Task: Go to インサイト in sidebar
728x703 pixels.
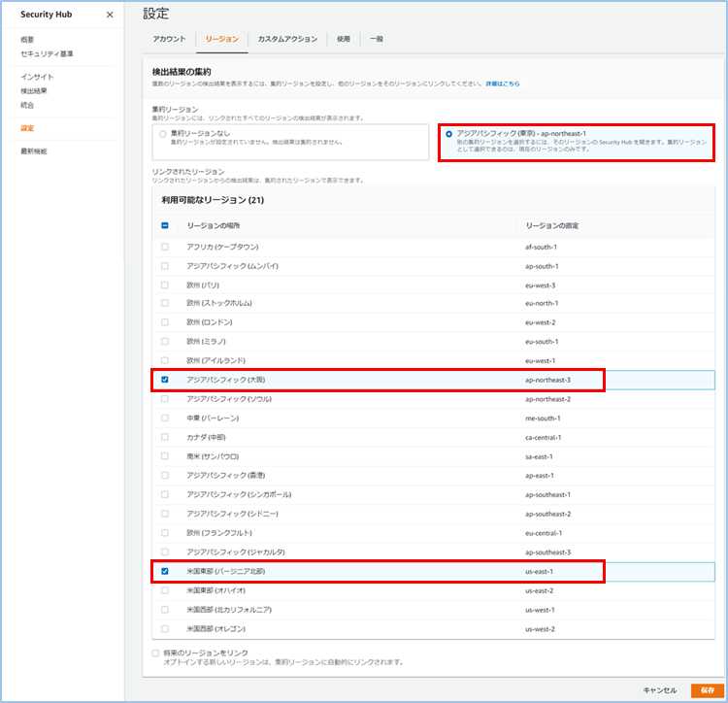Action: click(x=37, y=77)
